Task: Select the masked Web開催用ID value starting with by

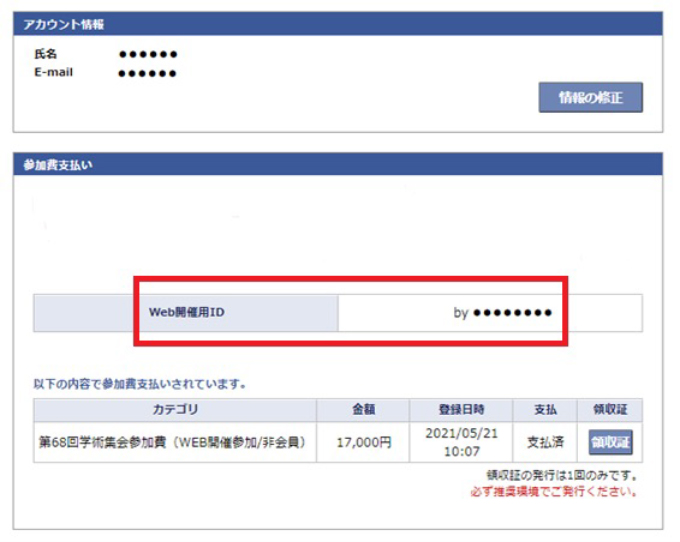Action: click(x=502, y=313)
